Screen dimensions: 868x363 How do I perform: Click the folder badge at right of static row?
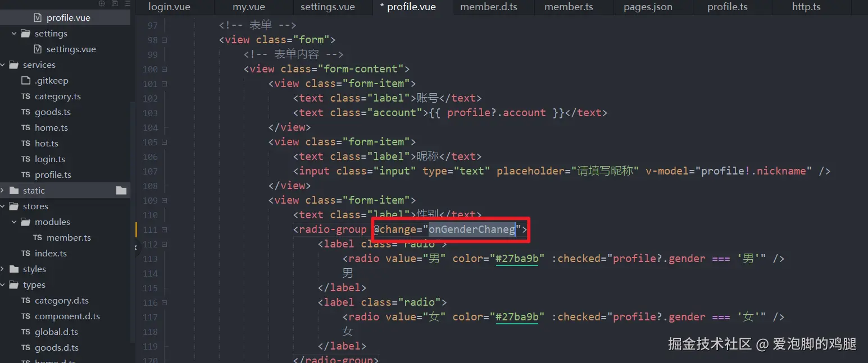[121, 191]
